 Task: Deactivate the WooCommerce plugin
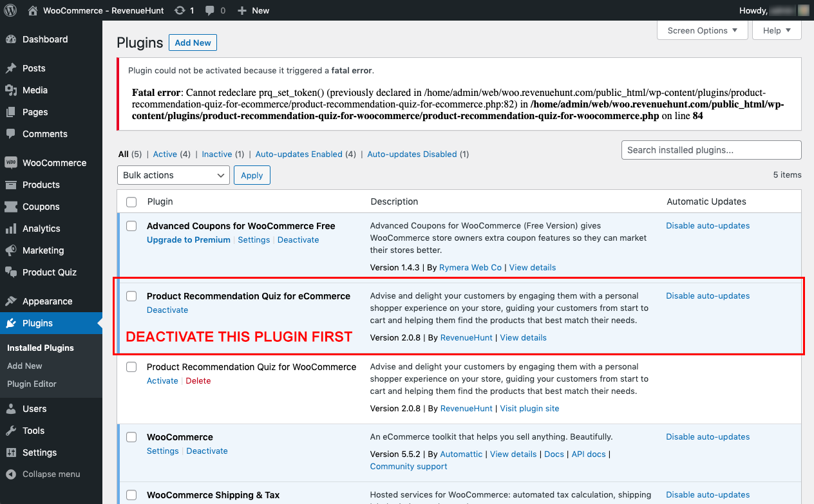coord(207,451)
